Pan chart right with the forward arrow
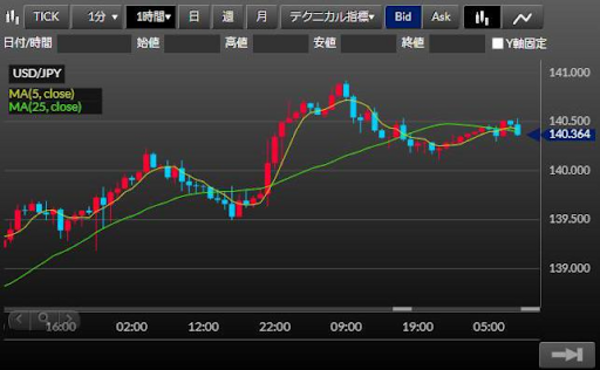600x370 pixels. 69,319
